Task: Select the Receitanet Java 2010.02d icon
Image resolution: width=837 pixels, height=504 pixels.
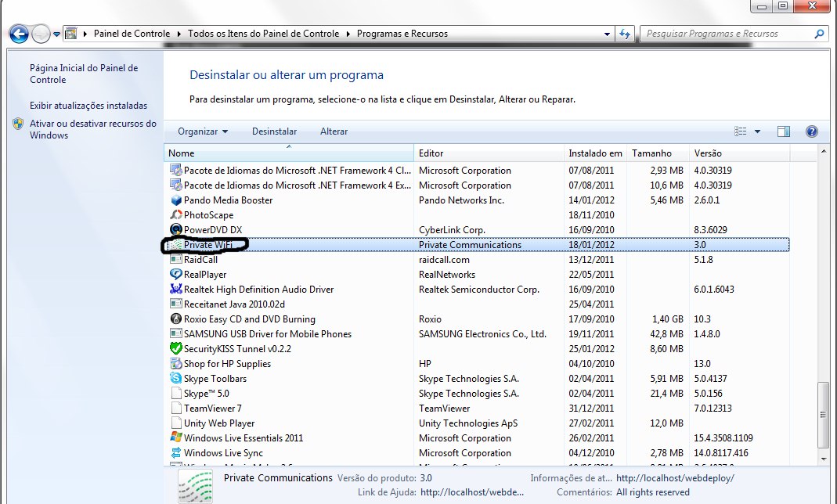Action: 175,304
